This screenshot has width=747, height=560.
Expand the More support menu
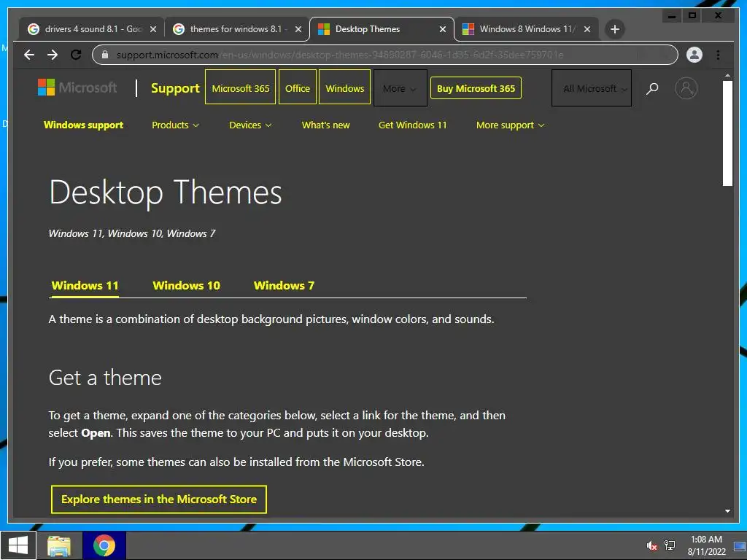(x=510, y=125)
